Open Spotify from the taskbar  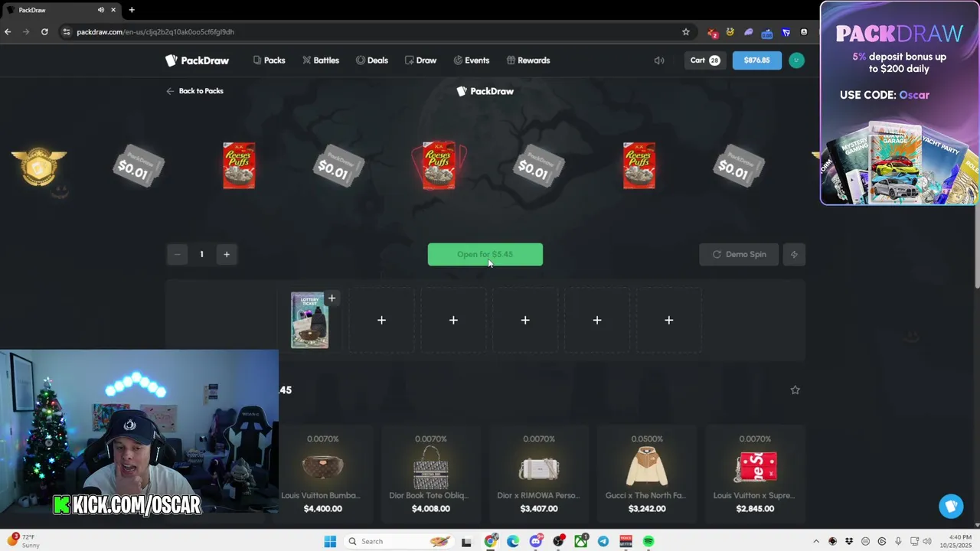(648, 541)
